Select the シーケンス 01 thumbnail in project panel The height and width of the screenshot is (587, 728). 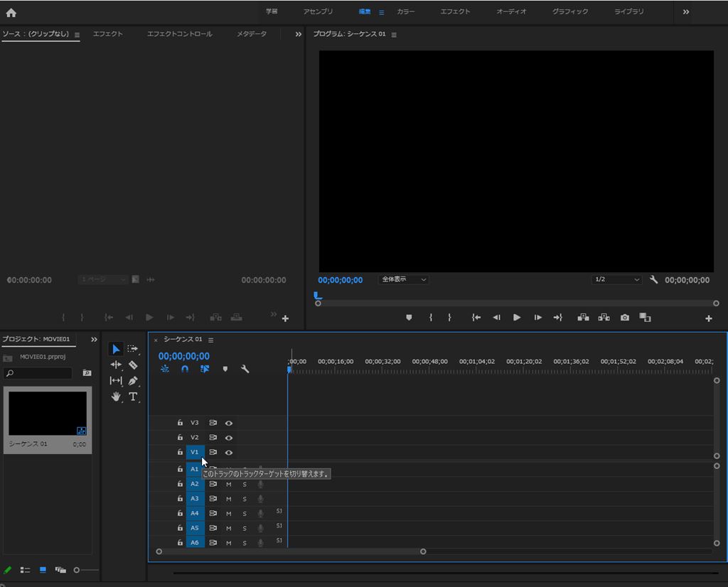(48, 413)
